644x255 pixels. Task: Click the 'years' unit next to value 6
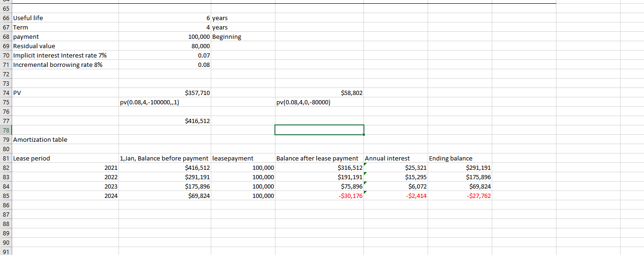tap(243, 18)
